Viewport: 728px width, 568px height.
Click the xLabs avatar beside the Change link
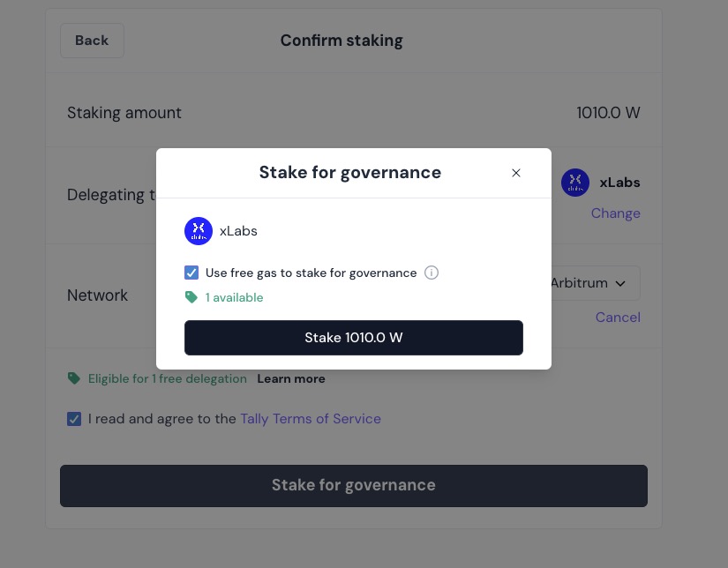click(575, 183)
